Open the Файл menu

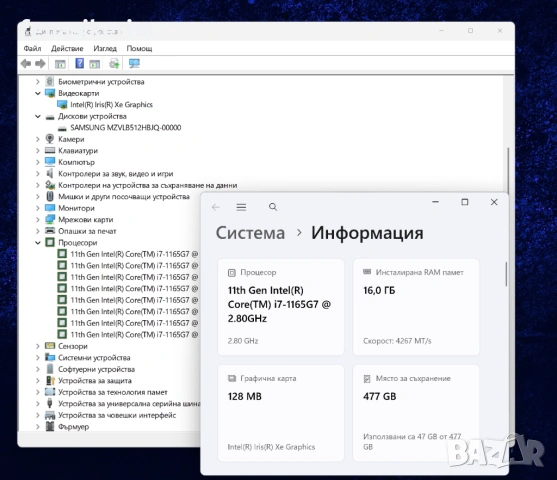pos(32,48)
